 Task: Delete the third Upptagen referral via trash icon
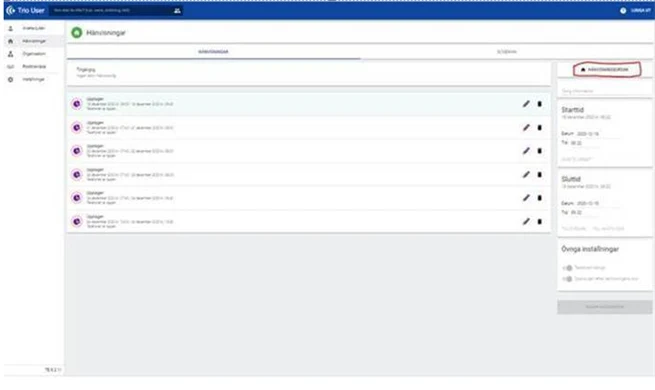(x=539, y=151)
